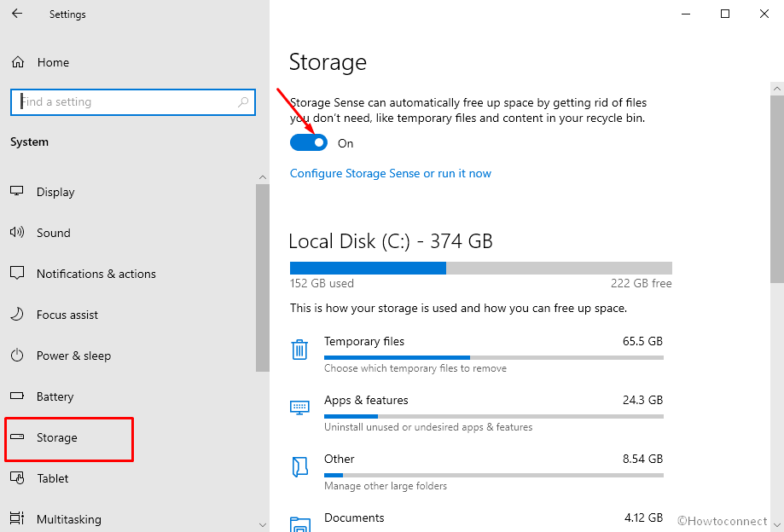The image size is (784, 532).
Task: Click sidebar scroll down arrow
Action: coord(263,525)
